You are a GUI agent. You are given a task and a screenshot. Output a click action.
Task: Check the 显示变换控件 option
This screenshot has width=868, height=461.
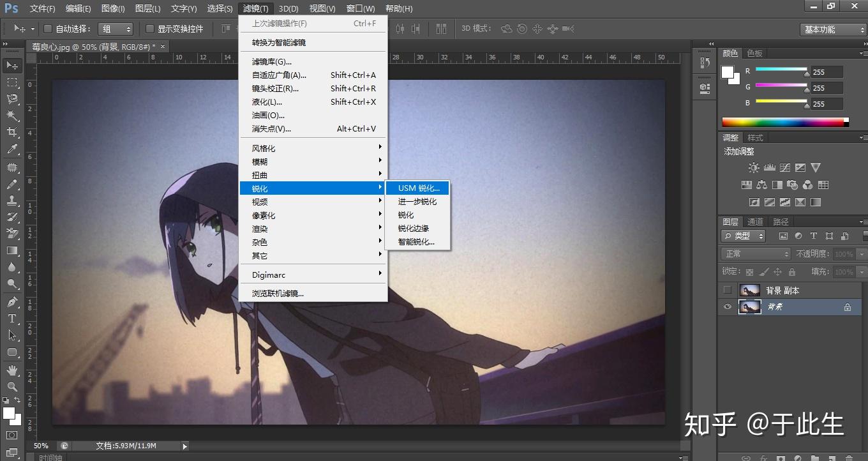pyautogui.click(x=150, y=29)
